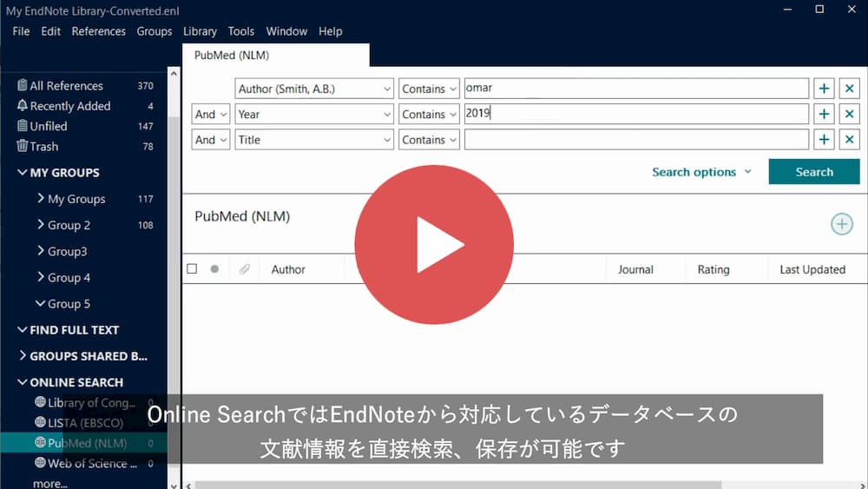The width and height of the screenshot is (868, 489).
Task: Open the Title field dropdown
Action: point(314,140)
